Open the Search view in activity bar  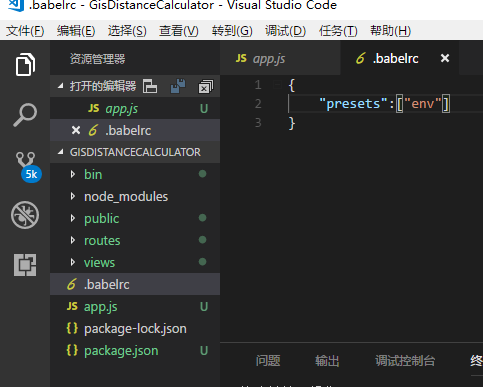[25, 115]
